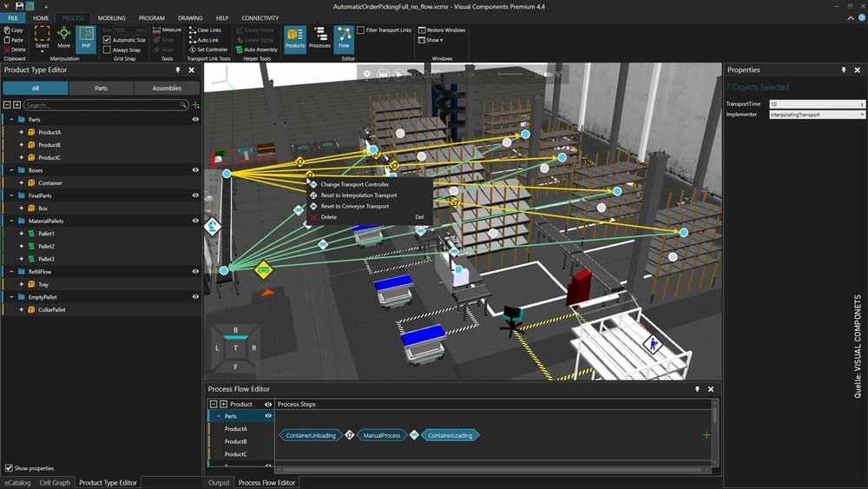Select the Move tool in ribbon
Viewport: 868px width, 489px height.
coord(64,38)
